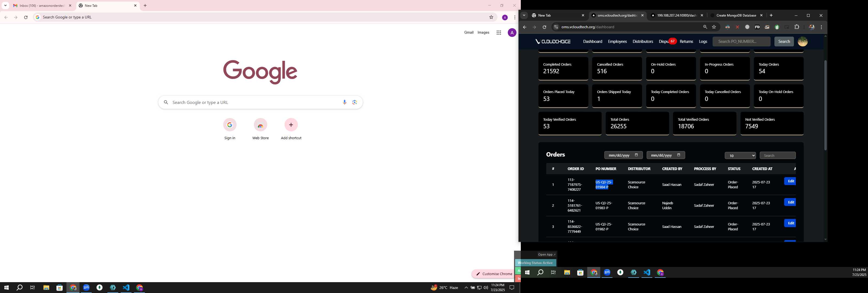Open the rows-per-page dropdown showing 10
The height and width of the screenshot is (293, 868).
click(740, 155)
